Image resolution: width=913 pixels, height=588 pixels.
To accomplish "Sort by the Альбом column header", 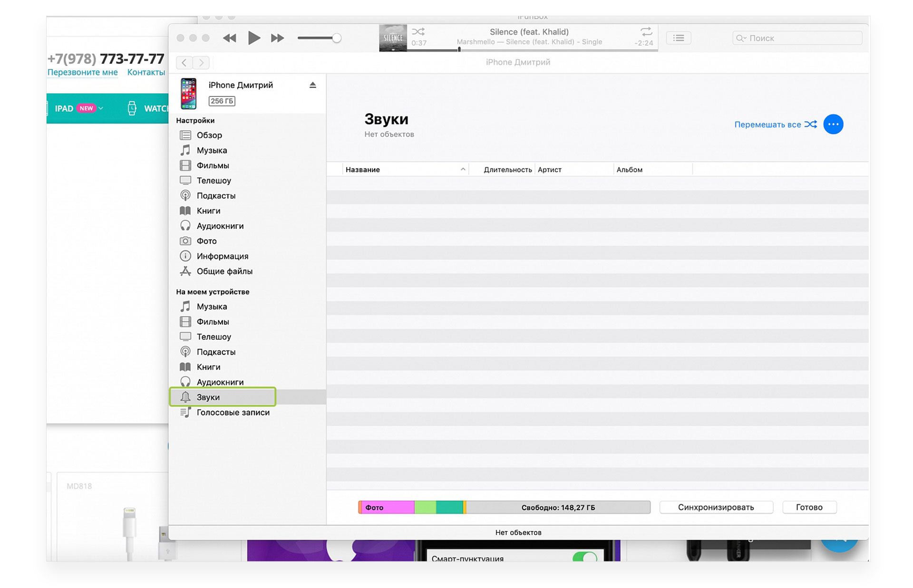I will point(653,170).
